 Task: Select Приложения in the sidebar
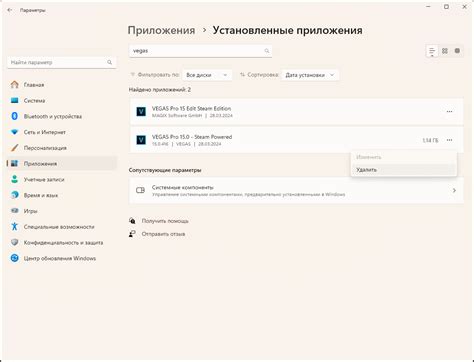tap(62, 163)
